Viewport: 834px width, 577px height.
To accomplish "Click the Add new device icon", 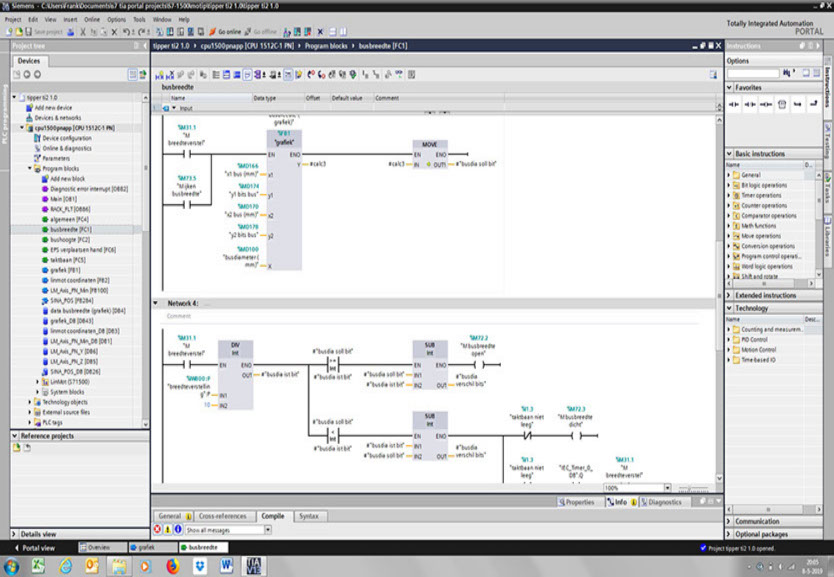I will click(x=29, y=107).
